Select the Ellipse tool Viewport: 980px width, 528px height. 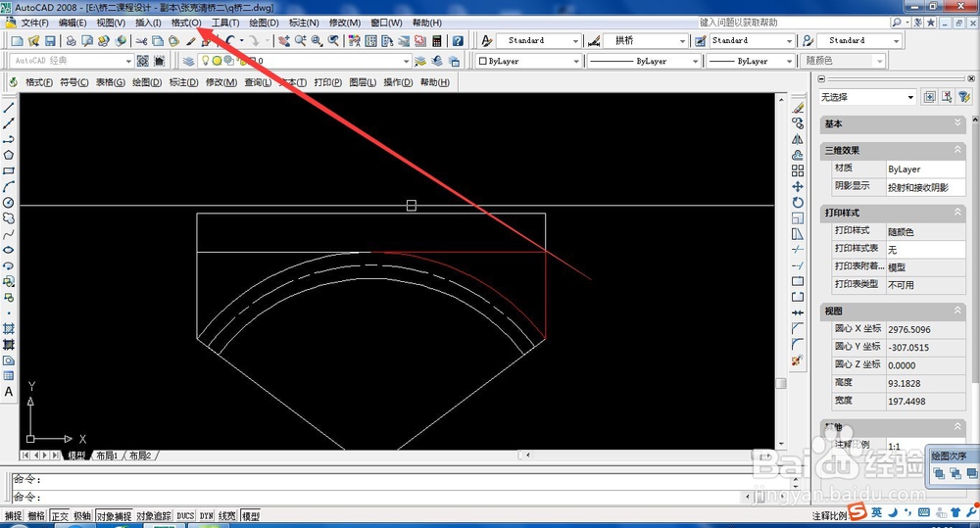9,250
